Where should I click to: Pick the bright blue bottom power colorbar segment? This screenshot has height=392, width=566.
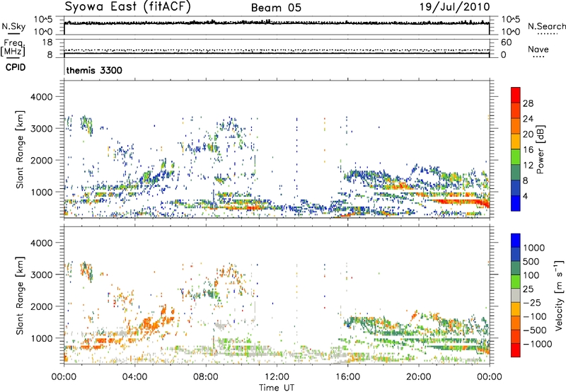point(516,204)
